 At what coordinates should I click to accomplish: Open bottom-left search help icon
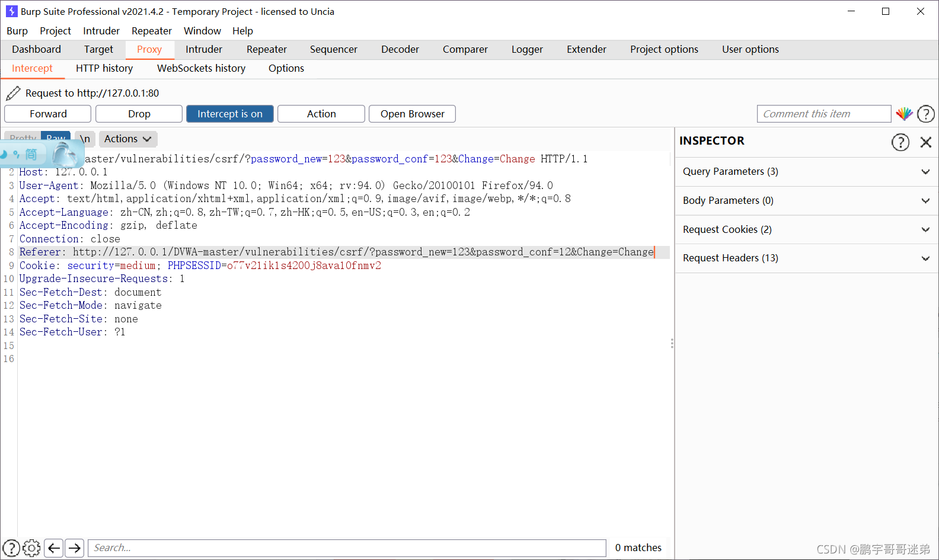tap(11, 548)
